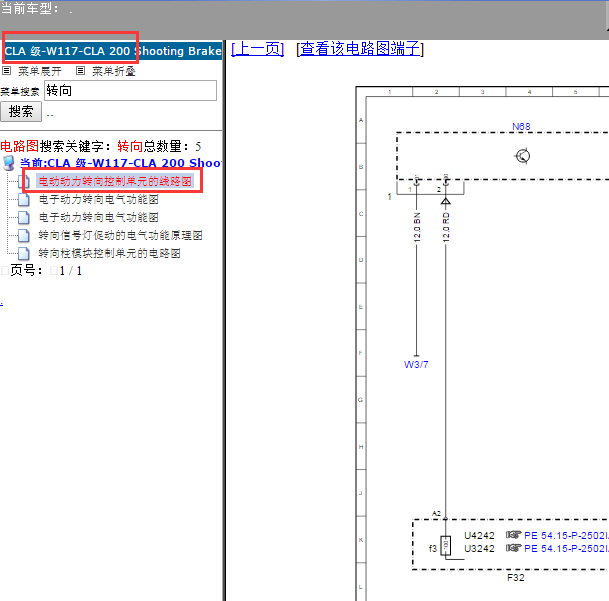This screenshot has width=609, height=601.
Task: Open the first 电子动力转向电气功能图 item
Action: 98,199
